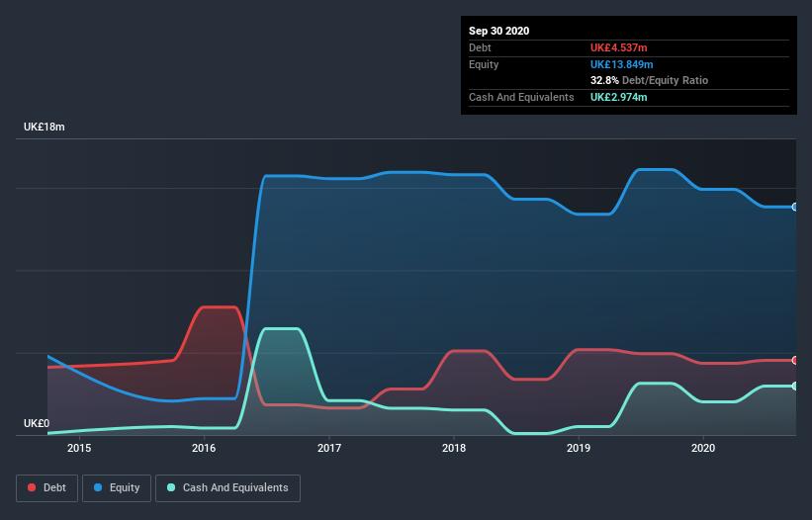Click the UK£18m y-axis label
The width and height of the screenshot is (812, 520).
(45, 127)
